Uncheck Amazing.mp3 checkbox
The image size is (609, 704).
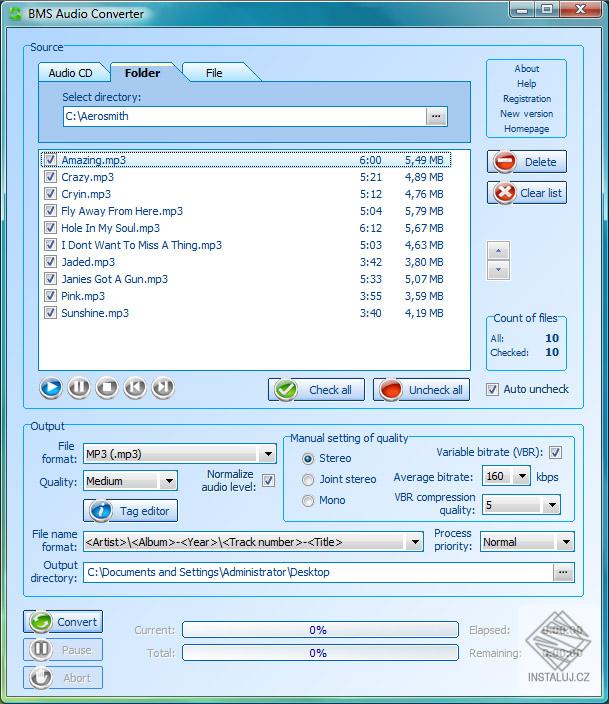coord(50,160)
